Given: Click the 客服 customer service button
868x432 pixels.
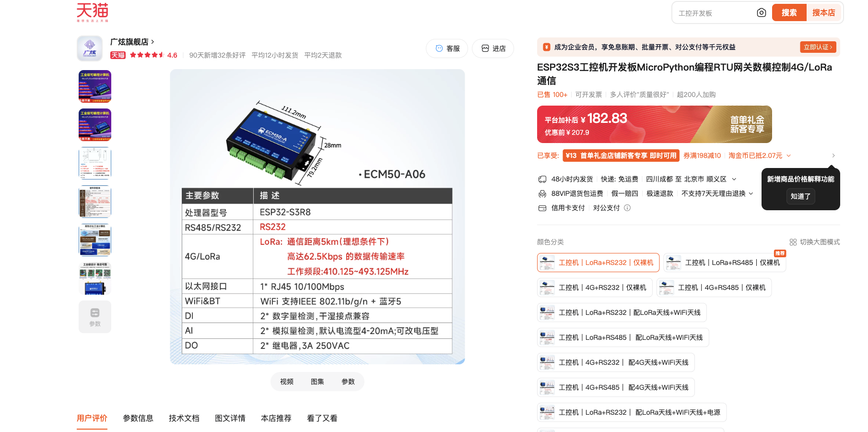Looking at the screenshot, I should pyautogui.click(x=447, y=48).
